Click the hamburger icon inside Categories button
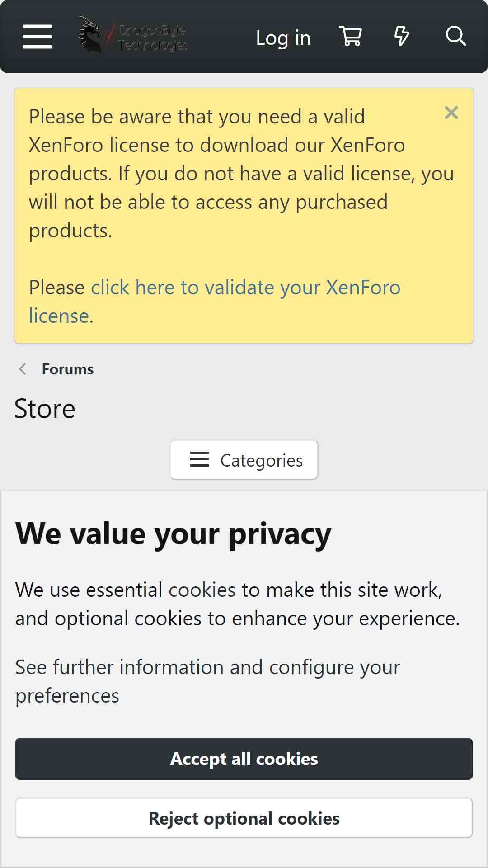This screenshot has height=868, width=488. [x=199, y=459]
